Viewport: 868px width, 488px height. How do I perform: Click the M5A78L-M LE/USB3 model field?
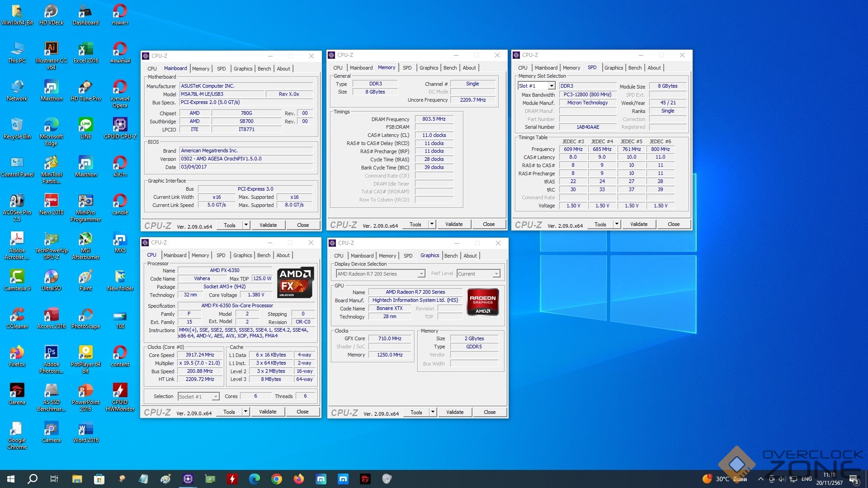[x=222, y=94]
